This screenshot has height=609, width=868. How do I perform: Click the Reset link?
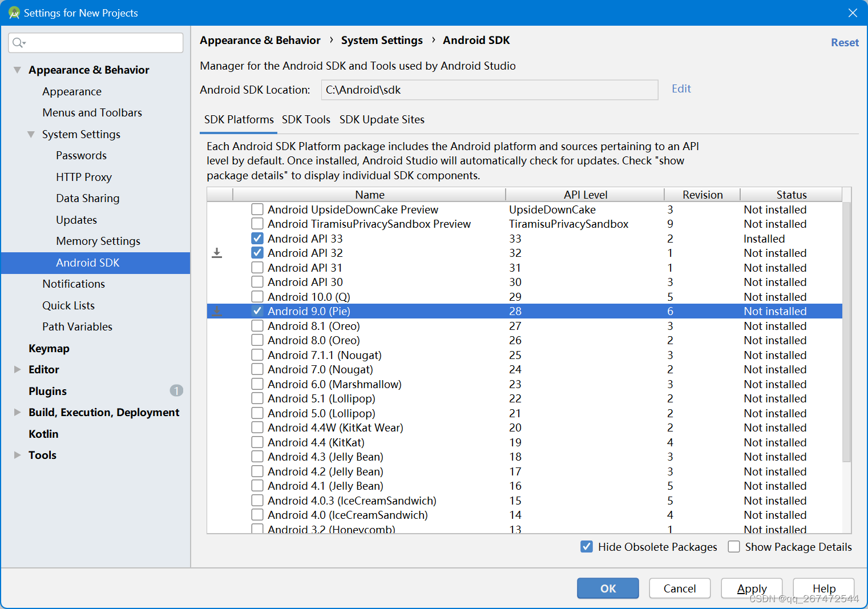(845, 42)
